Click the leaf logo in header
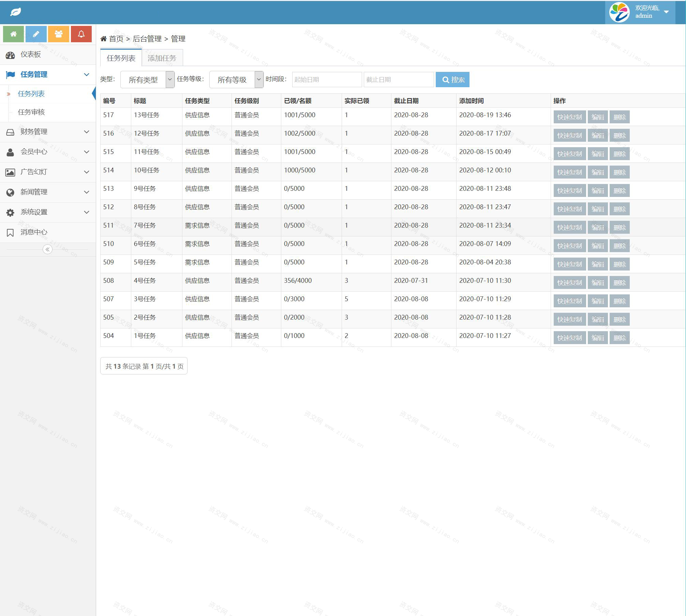 (16, 12)
